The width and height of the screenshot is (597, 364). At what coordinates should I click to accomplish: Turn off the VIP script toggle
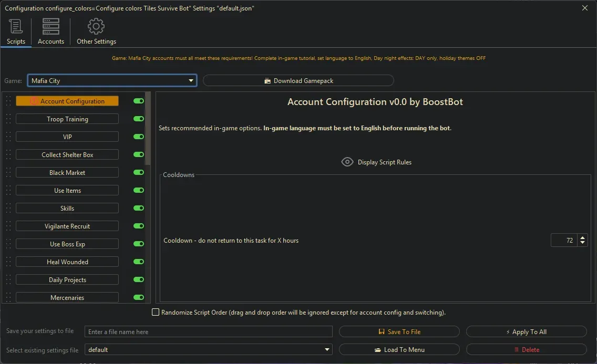(x=138, y=137)
